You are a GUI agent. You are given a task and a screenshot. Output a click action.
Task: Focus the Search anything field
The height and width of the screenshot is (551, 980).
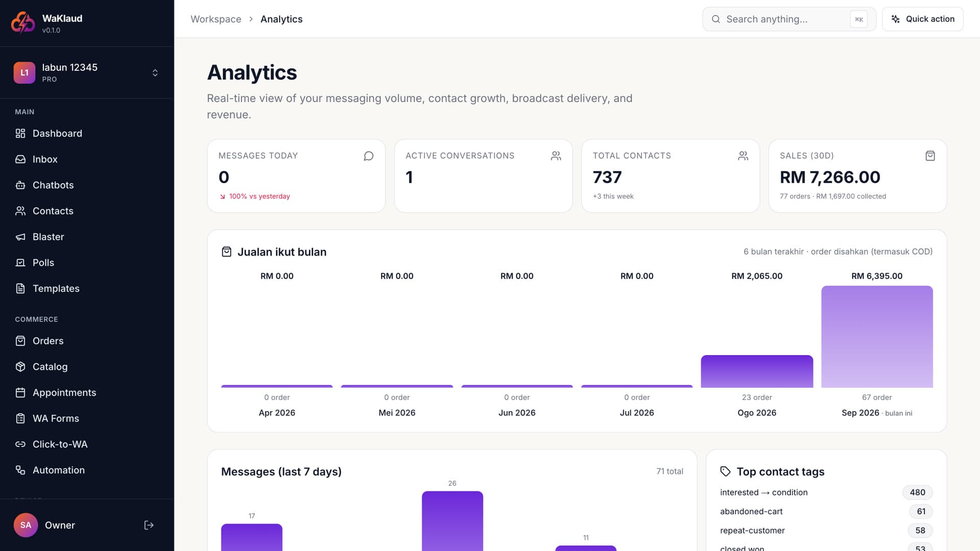point(789,19)
